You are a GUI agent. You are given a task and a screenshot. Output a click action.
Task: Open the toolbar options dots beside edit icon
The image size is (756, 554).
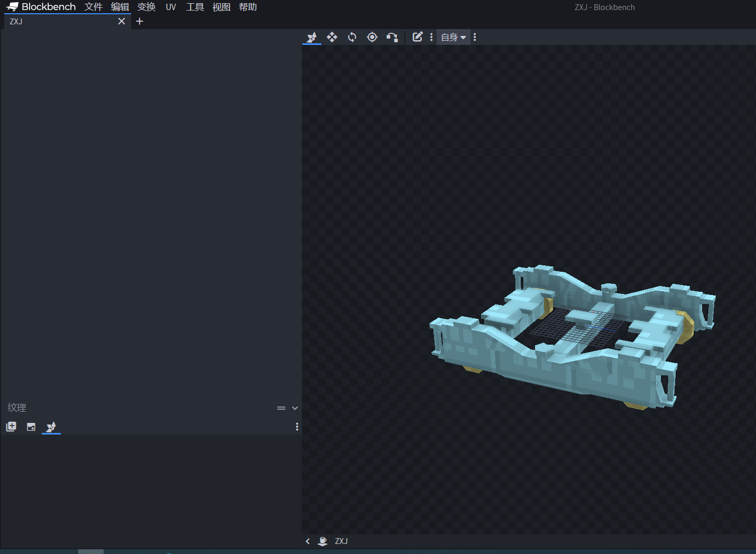(x=431, y=37)
